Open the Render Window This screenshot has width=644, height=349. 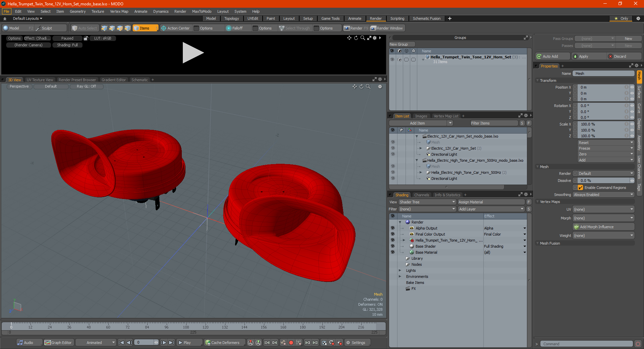click(x=387, y=28)
